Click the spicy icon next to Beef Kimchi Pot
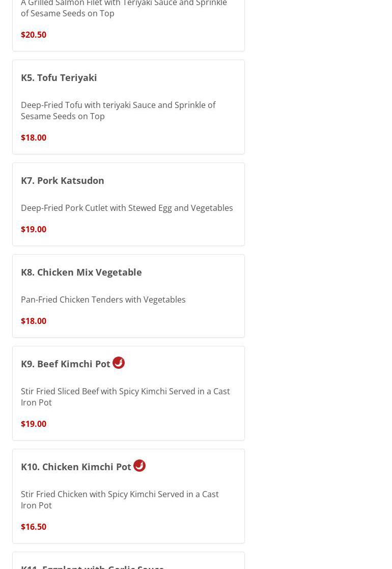The height and width of the screenshot is (569, 392). (x=119, y=363)
